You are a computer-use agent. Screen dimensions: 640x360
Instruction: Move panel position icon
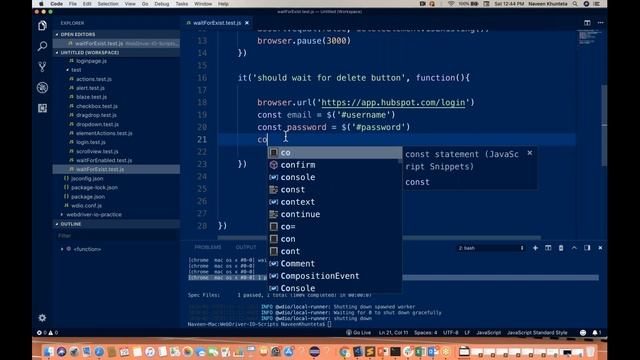click(x=587, y=248)
